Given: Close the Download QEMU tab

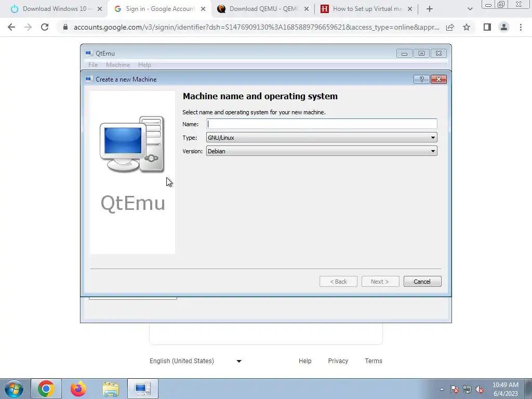Looking at the screenshot, I should [306, 9].
